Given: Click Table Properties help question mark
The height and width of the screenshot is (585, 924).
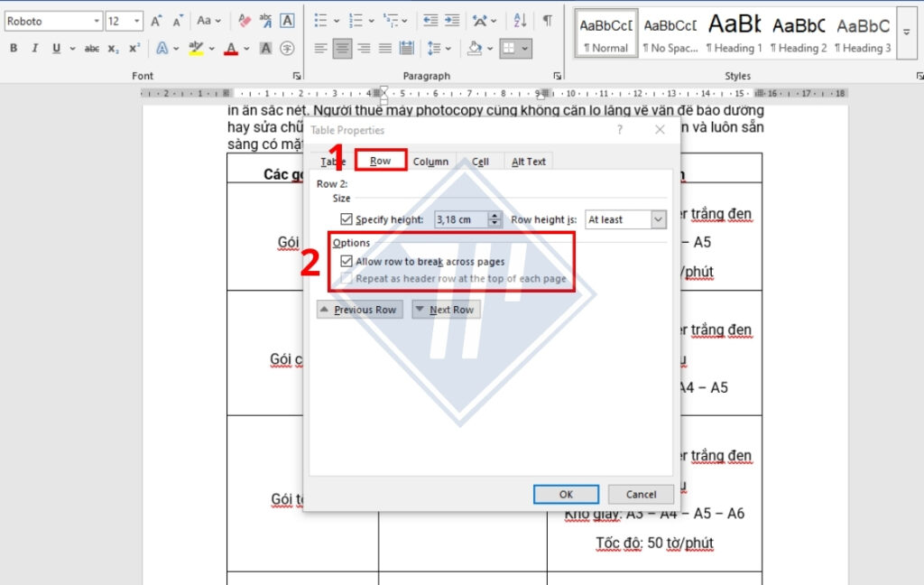Looking at the screenshot, I should click(x=619, y=130).
